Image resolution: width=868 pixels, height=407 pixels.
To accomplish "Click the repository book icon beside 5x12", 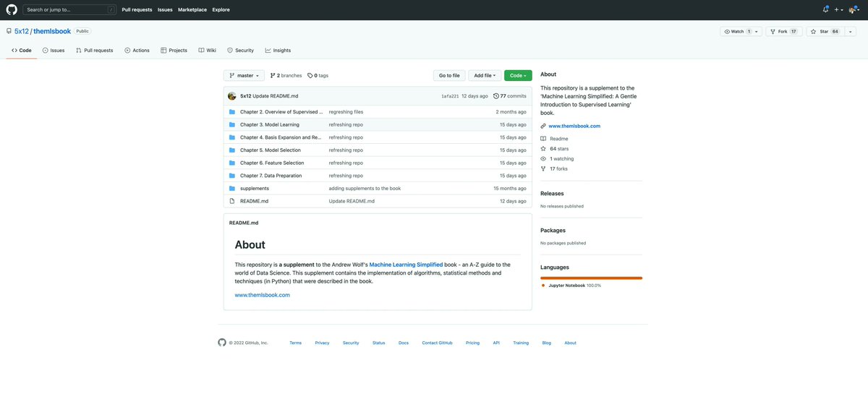I will click(x=9, y=32).
